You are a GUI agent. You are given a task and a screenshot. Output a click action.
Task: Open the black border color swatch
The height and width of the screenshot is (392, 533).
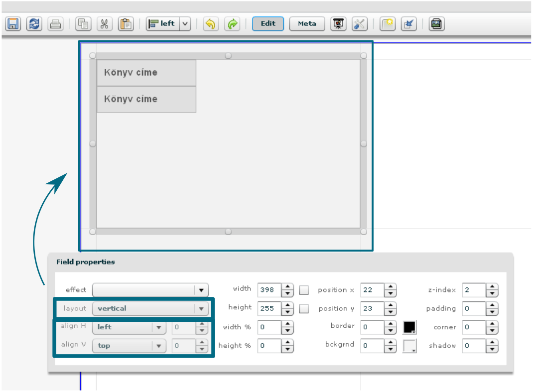point(409,327)
